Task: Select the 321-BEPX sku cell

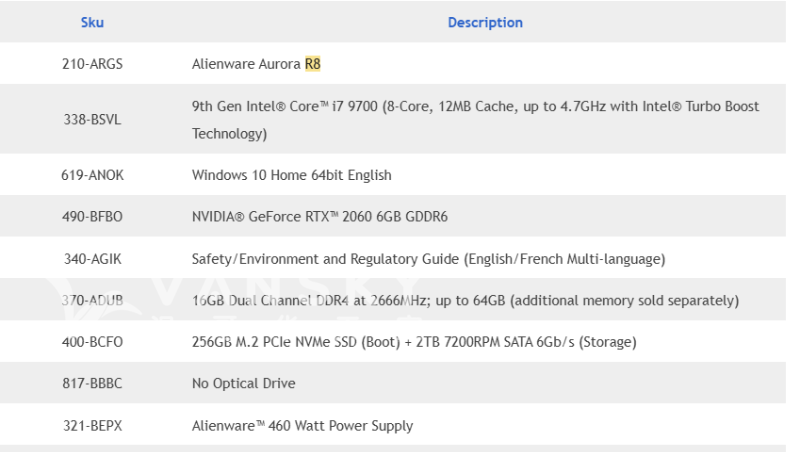Action: tap(92, 426)
